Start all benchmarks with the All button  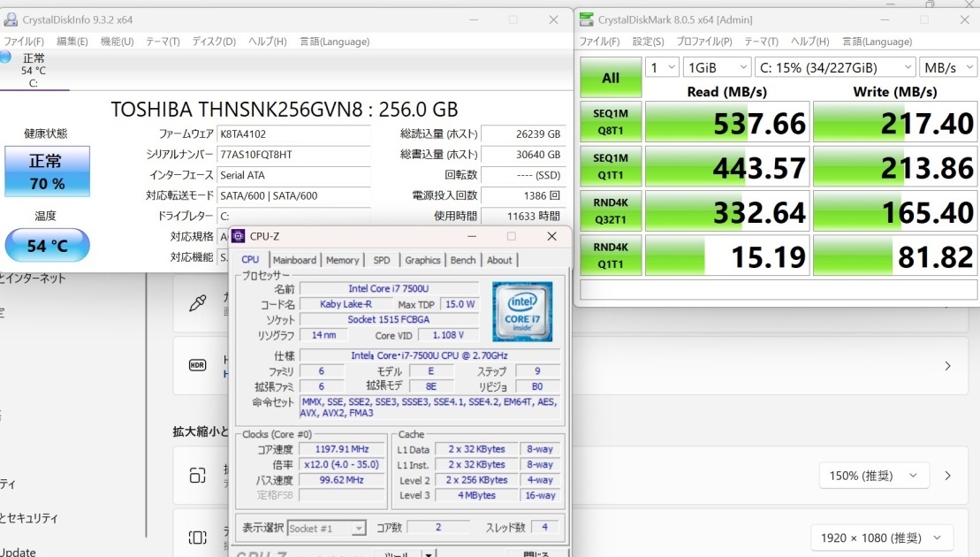pyautogui.click(x=611, y=78)
